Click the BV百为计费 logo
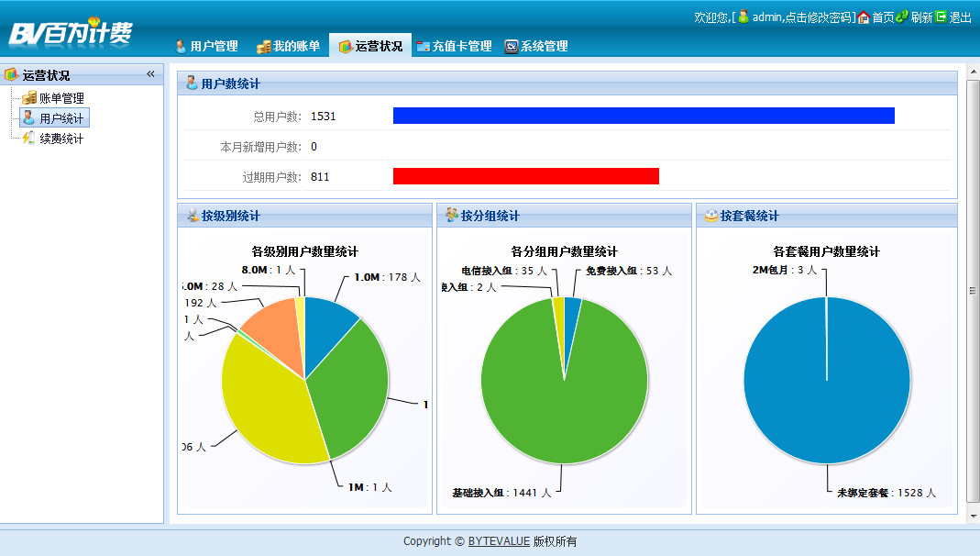The height and width of the screenshot is (556, 980). point(71,32)
